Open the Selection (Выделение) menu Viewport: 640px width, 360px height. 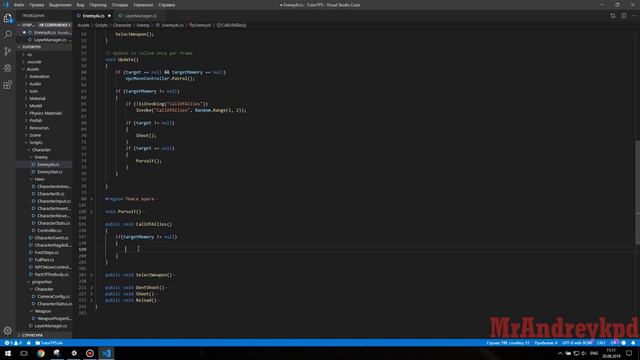(60, 5)
